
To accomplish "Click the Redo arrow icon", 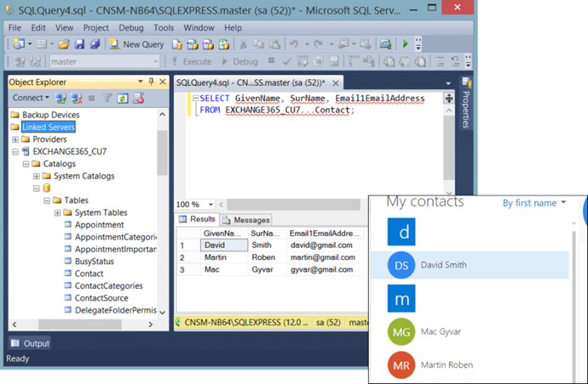I will point(318,44).
